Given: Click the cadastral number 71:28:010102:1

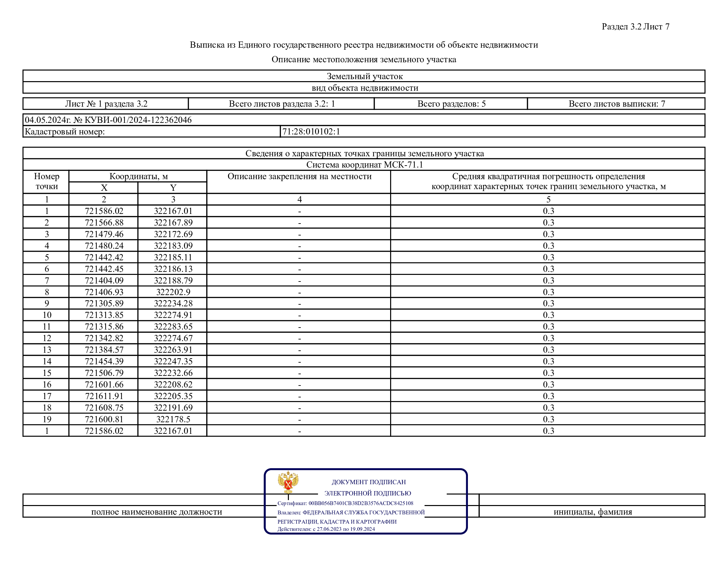Looking at the screenshot, I should (311, 131).
